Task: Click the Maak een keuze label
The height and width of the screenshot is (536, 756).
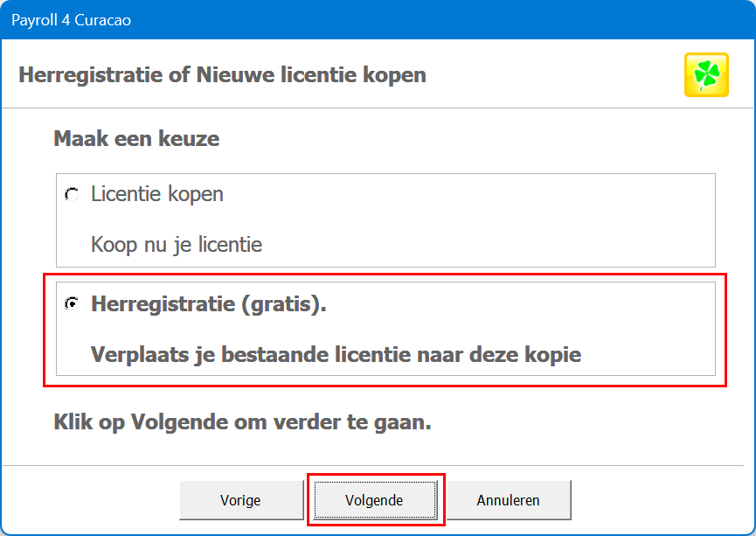Action: point(136,138)
